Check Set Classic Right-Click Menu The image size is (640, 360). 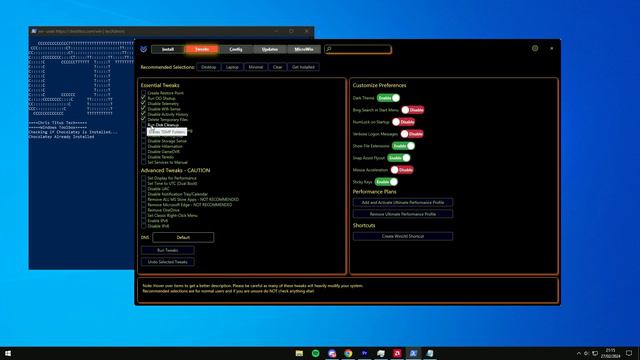(x=143, y=216)
